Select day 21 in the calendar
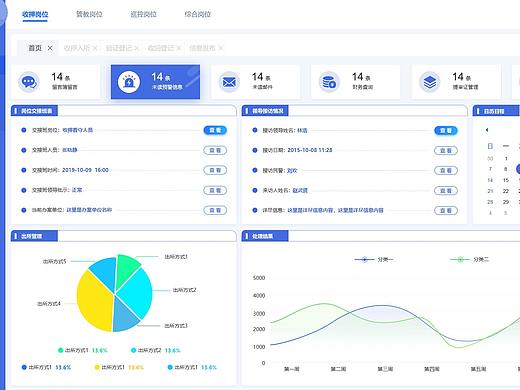Viewport: 520px width, 390px height. (490, 191)
